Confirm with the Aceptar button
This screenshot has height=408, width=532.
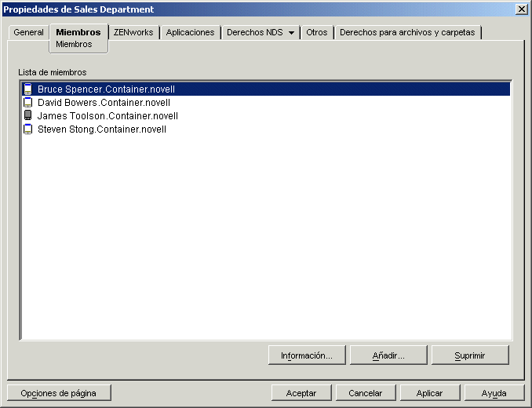[x=301, y=393]
